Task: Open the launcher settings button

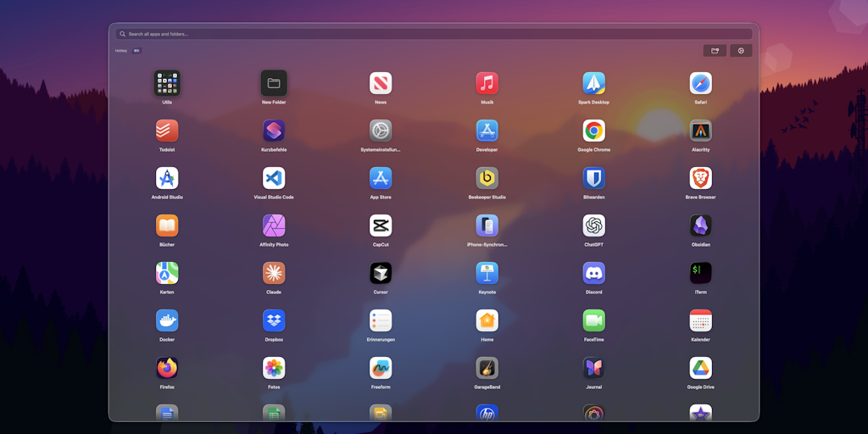Action: point(741,50)
